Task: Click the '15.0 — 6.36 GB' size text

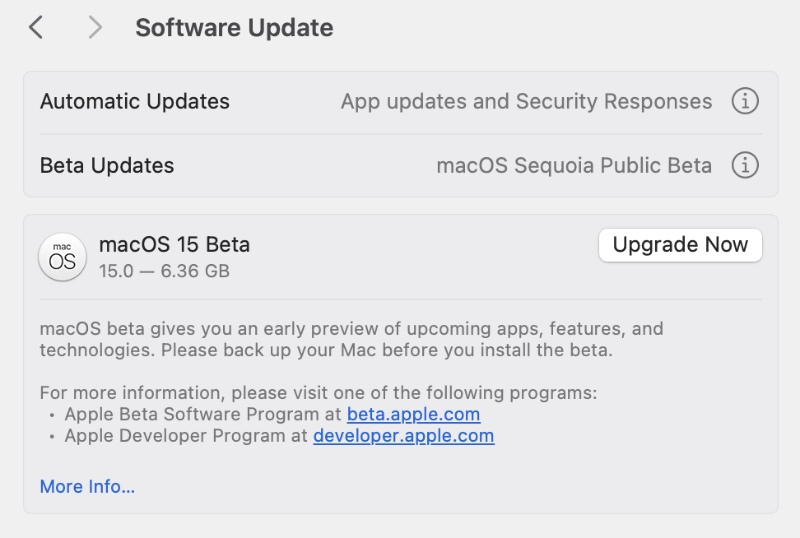Action: 164,270
